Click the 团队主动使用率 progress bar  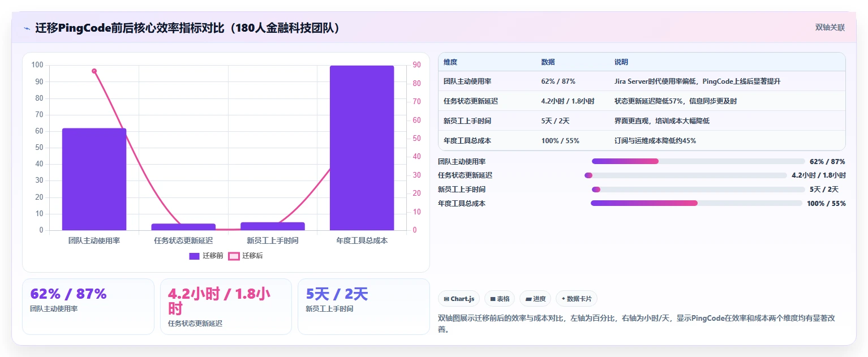[698, 161]
